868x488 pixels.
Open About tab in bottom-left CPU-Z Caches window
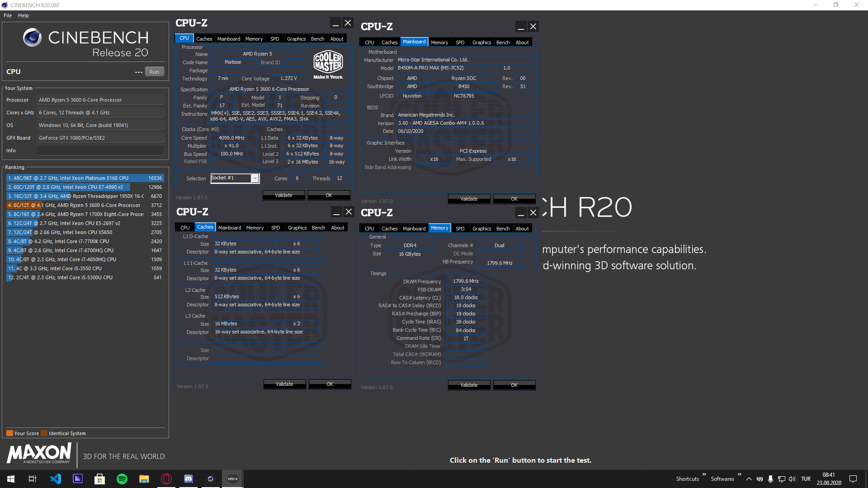[x=338, y=228]
